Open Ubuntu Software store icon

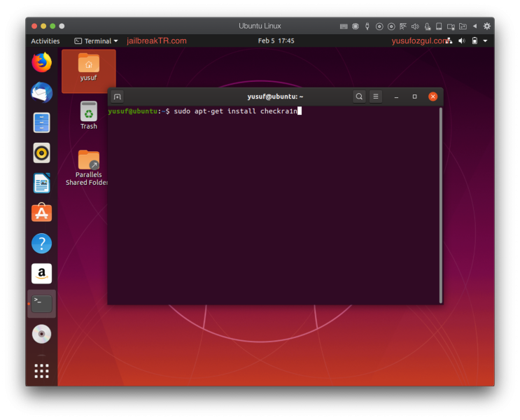tap(42, 213)
